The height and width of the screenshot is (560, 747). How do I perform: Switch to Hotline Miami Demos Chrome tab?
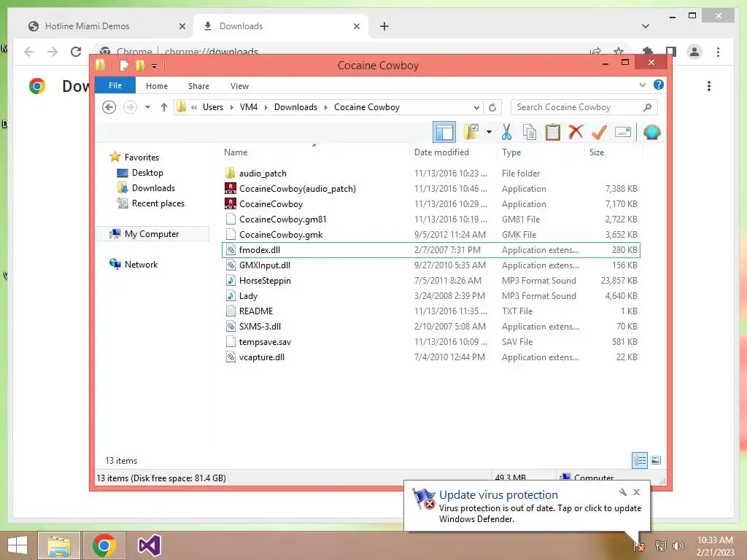[88, 26]
